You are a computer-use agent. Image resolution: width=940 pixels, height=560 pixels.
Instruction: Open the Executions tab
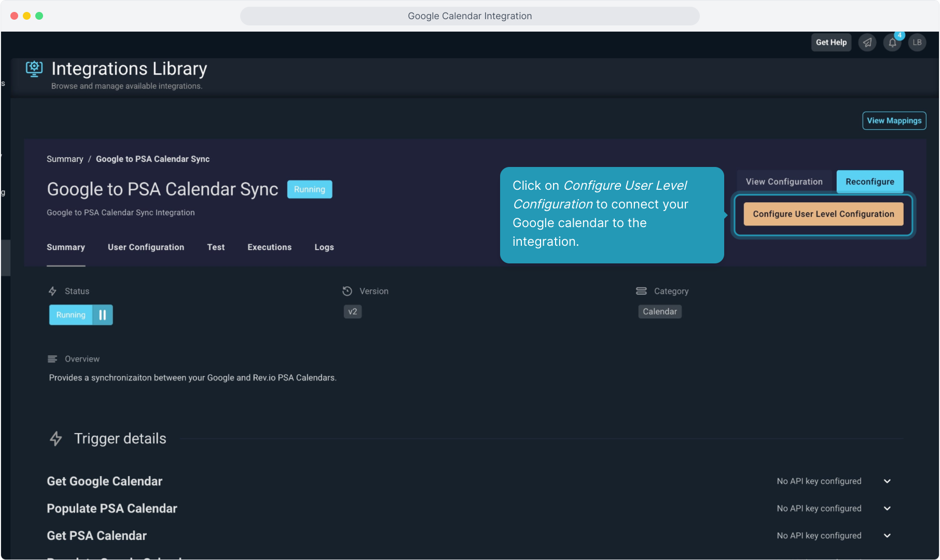269,247
